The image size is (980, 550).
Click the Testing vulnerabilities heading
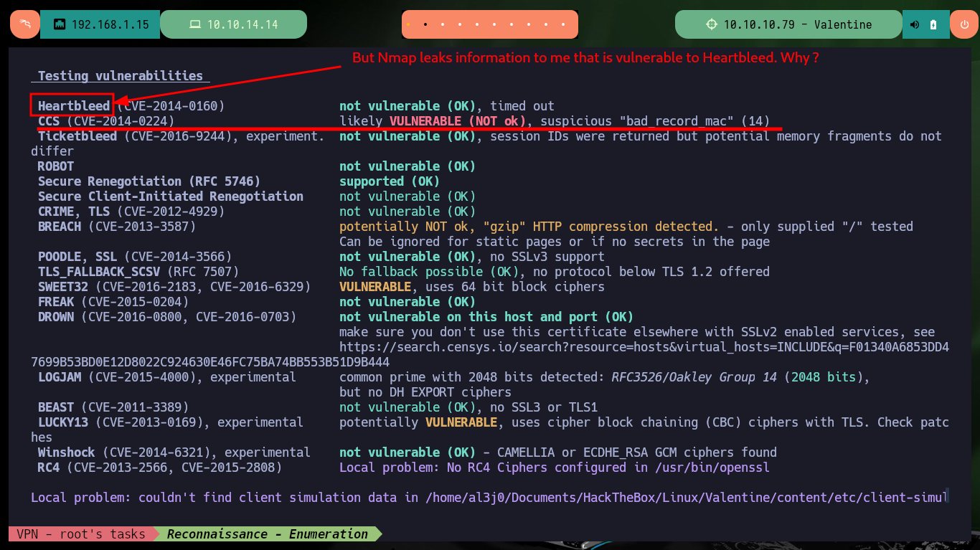(x=121, y=75)
